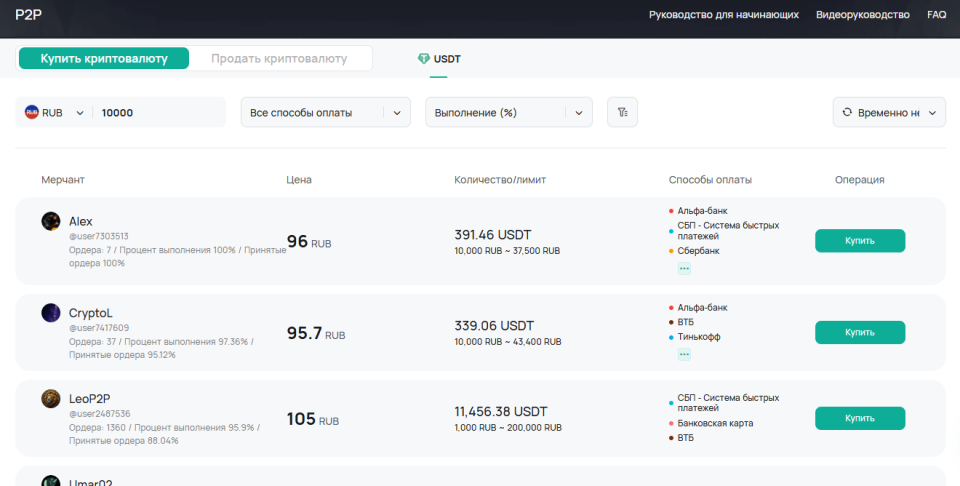Click the filter icon button
This screenshot has height=486, width=960.
tap(622, 113)
